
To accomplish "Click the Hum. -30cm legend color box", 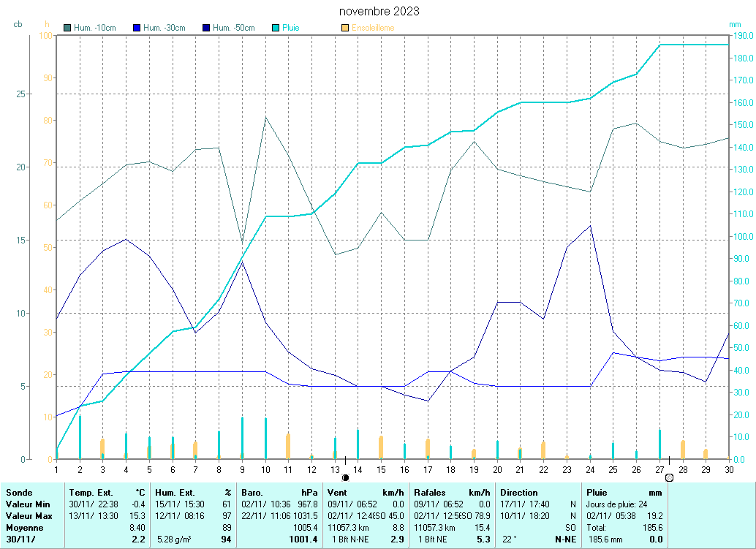I will click(x=137, y=28).
